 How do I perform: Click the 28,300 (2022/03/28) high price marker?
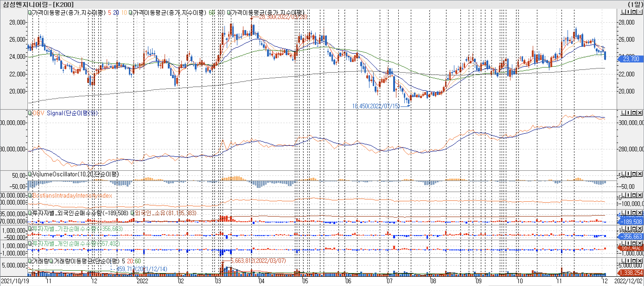(x=283, y=17)
